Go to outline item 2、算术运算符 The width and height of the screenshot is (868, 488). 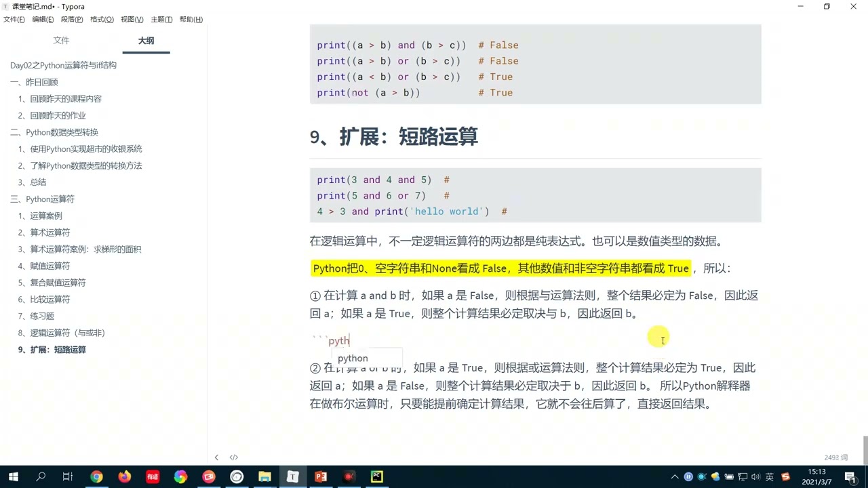coord(44,232)
